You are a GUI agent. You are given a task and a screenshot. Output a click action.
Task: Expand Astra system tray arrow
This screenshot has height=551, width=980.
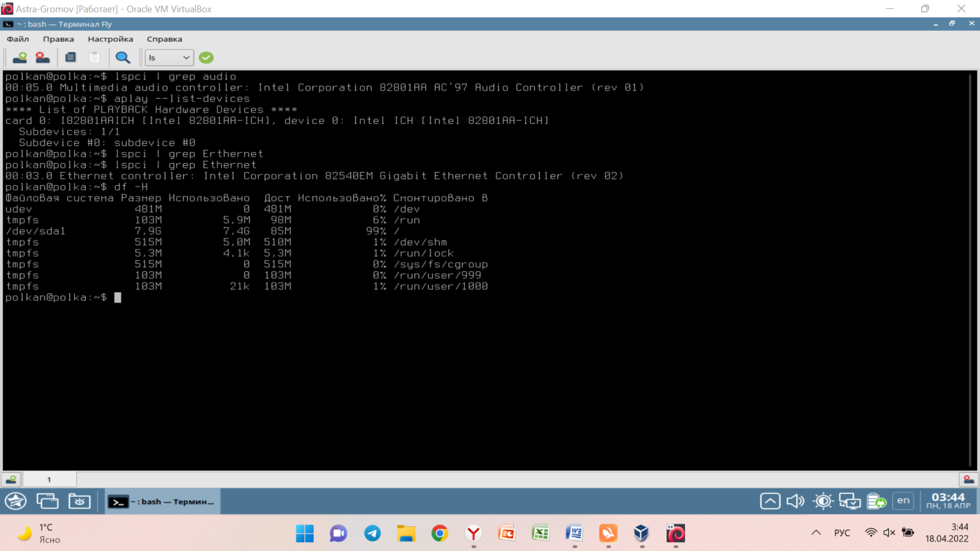pyautogui.click(x=770, y=502)
